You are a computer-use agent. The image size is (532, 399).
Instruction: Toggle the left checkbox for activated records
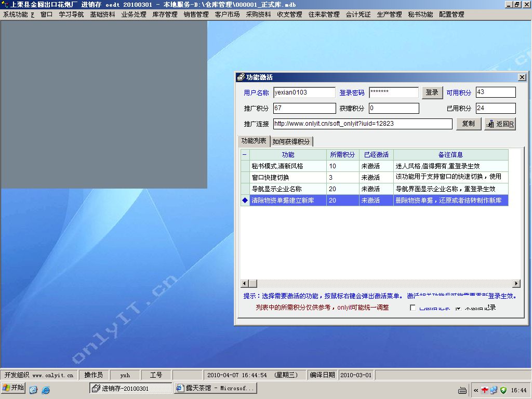tap(413, 308)
